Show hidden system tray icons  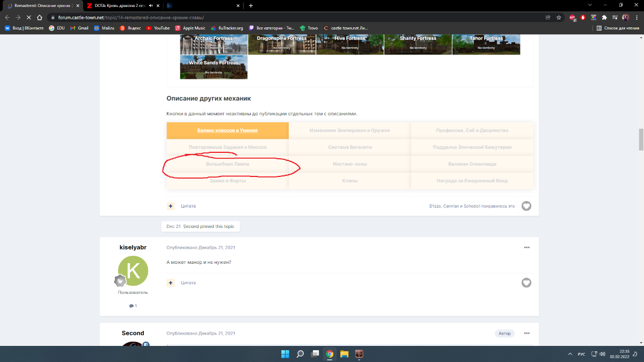(570, 354)
